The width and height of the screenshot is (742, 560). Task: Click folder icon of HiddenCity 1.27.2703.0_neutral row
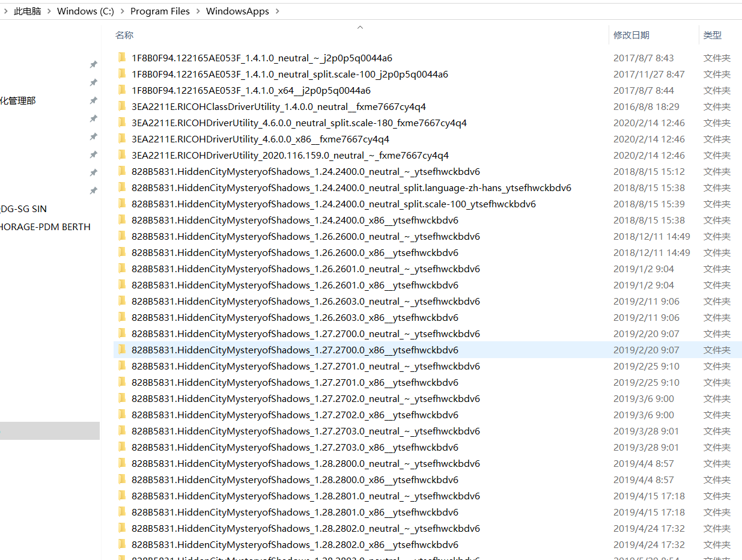(122, 431)
